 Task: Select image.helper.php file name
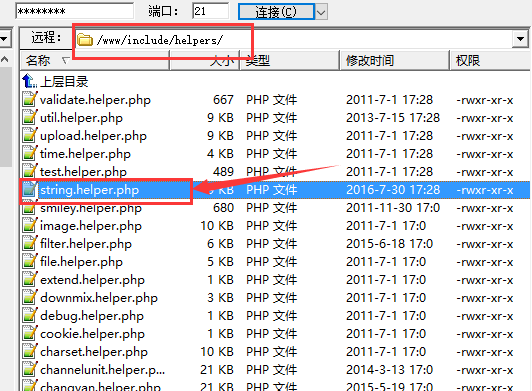[91, 226]
